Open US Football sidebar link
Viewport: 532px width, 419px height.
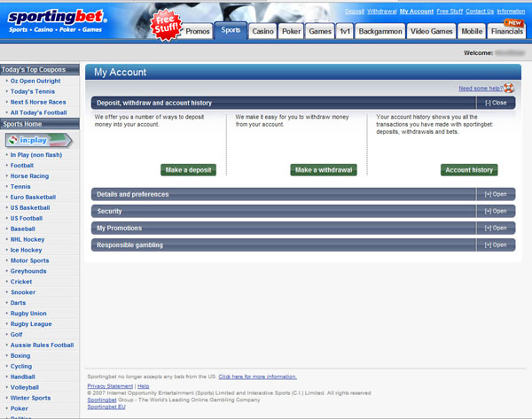click(x=27, y=218)
